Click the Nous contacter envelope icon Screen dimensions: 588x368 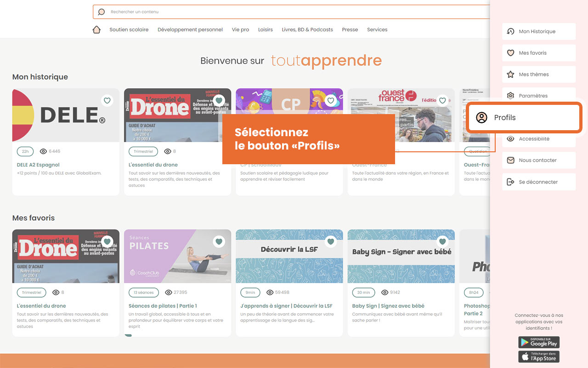[x=510, y=160]
